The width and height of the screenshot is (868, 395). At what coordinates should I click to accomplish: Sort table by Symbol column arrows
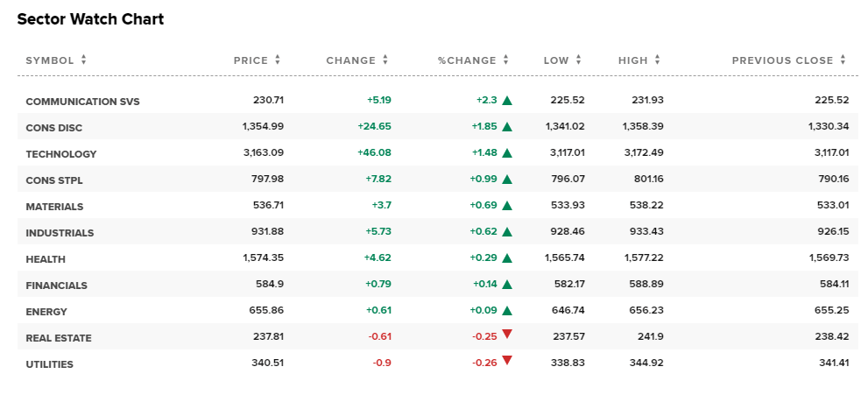84,60
